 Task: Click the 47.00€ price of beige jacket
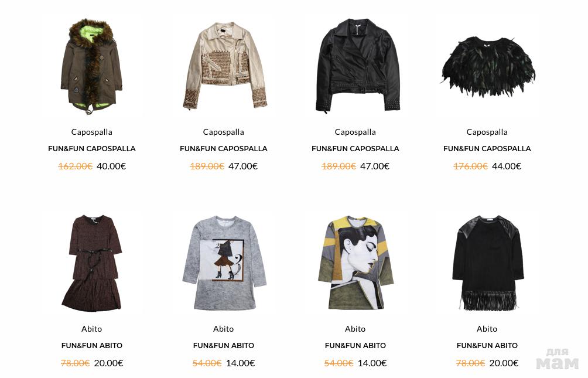(243, 166)
